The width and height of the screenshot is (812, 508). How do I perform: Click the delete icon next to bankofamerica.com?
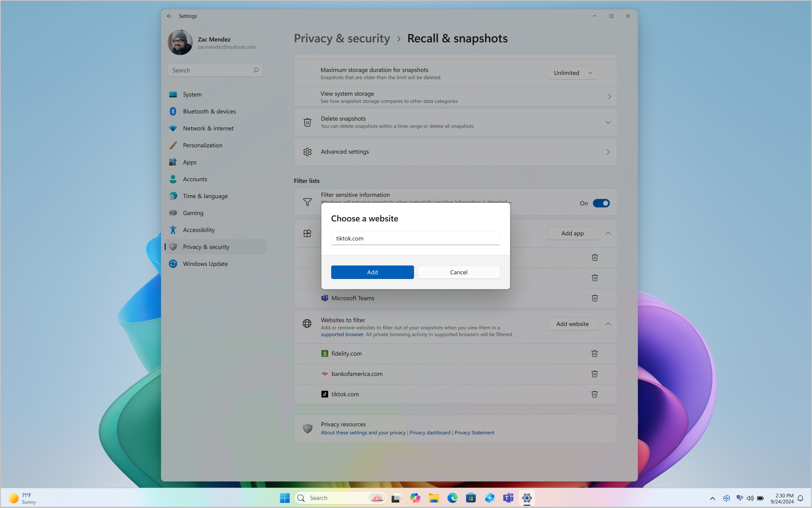595,373
